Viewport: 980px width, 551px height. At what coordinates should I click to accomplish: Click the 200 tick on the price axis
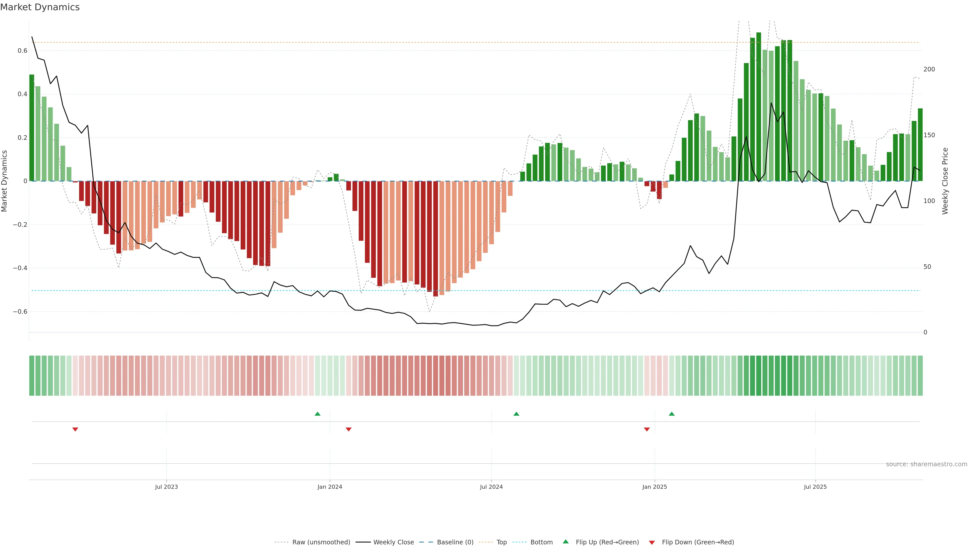929,69
